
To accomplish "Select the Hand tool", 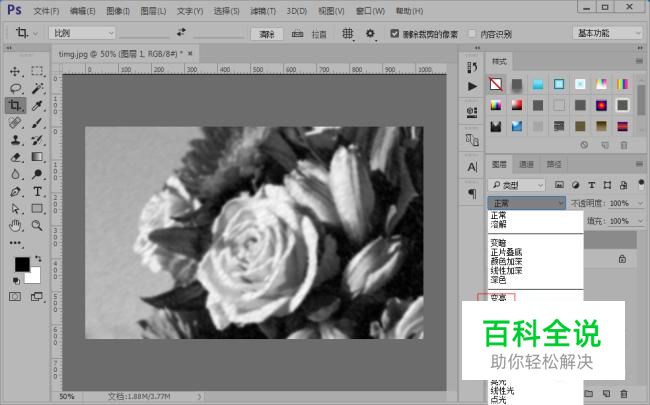I will 15,226.
